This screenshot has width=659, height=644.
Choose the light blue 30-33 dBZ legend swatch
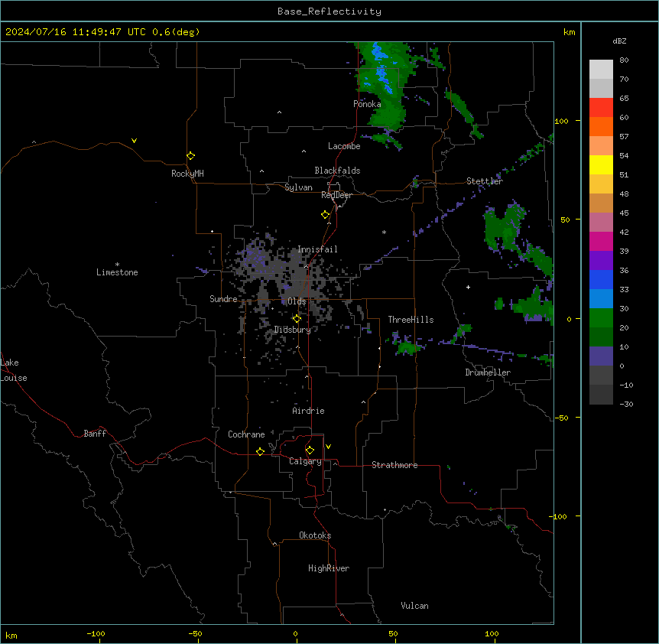601,298
